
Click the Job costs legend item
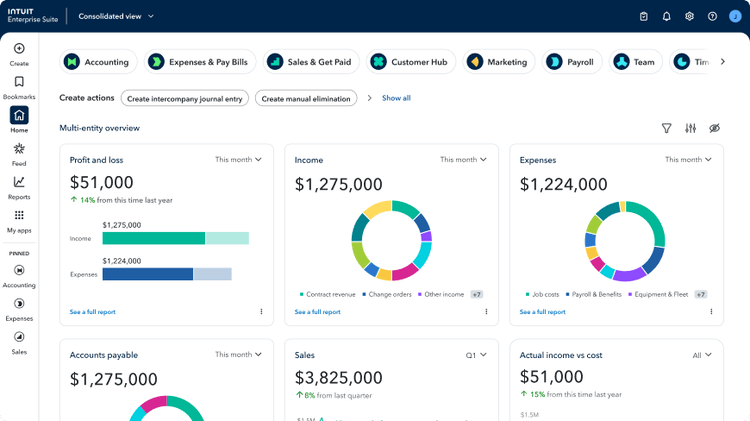click(x=542, y=294)
